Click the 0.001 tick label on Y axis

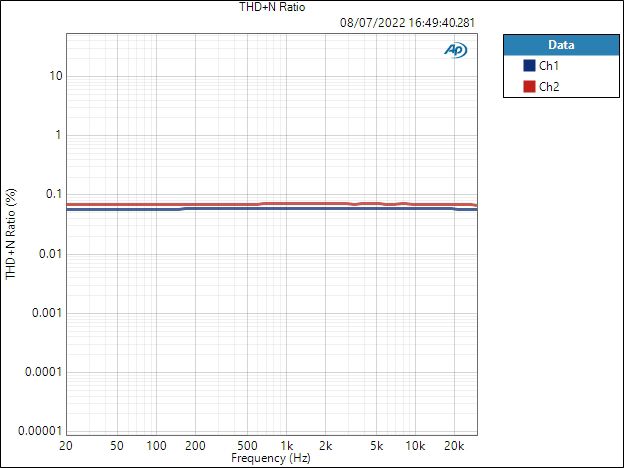[47, 313]
